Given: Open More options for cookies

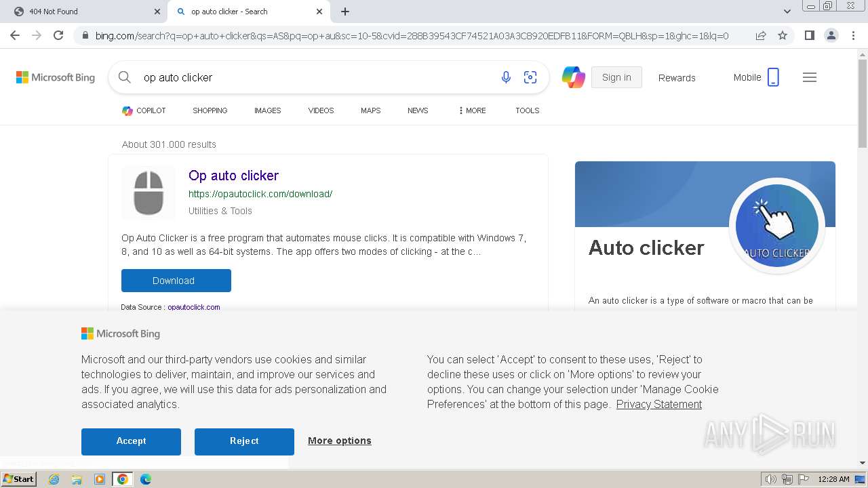Looking at the screenshot, I should click(x=340, y=441).
